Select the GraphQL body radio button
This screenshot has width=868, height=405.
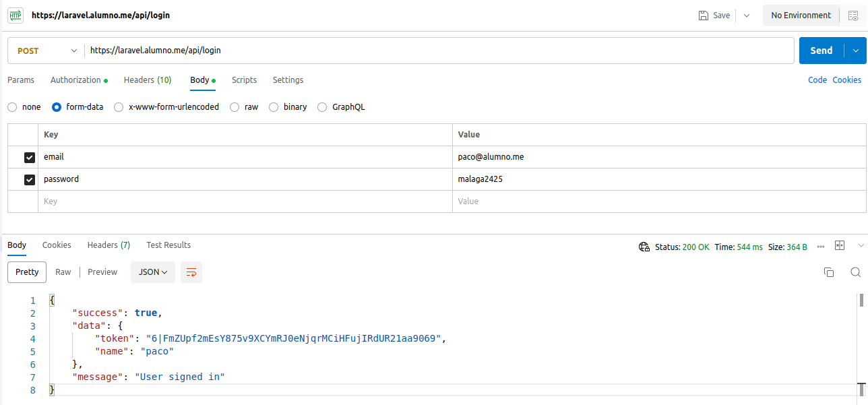coord(322,107)
